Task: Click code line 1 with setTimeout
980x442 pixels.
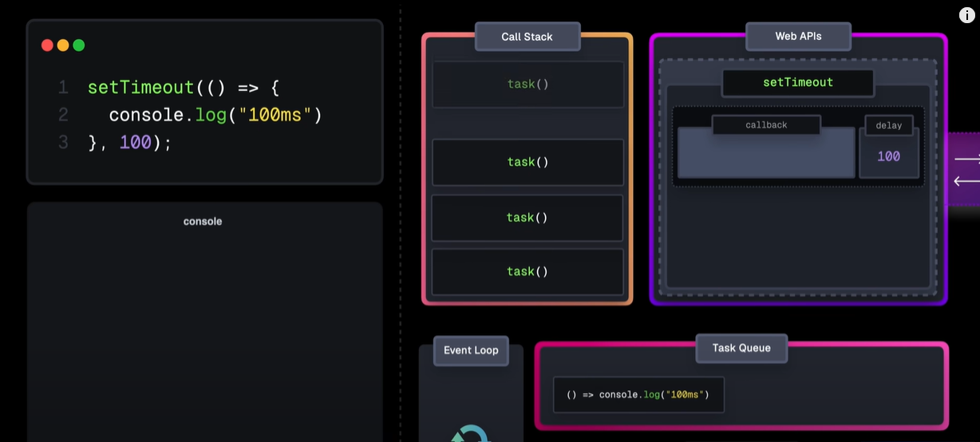Action: 183,87
